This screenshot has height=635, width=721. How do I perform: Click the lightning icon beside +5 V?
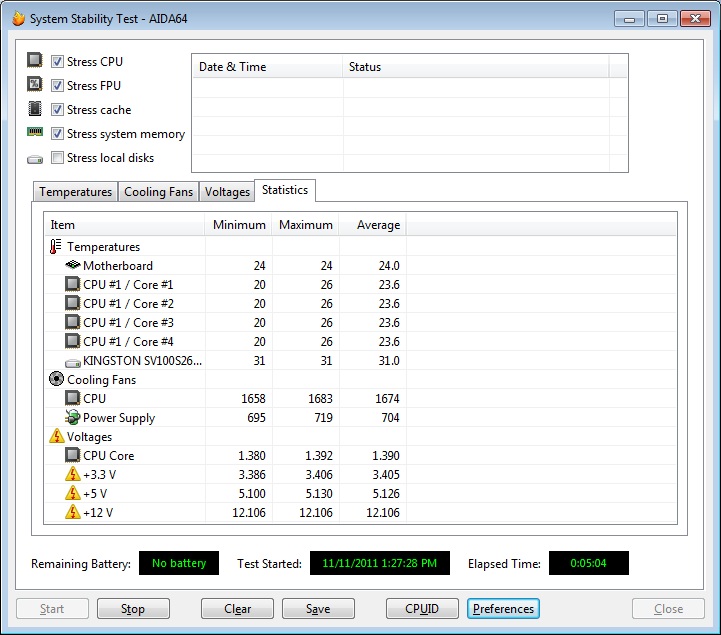tap(73, 493)
